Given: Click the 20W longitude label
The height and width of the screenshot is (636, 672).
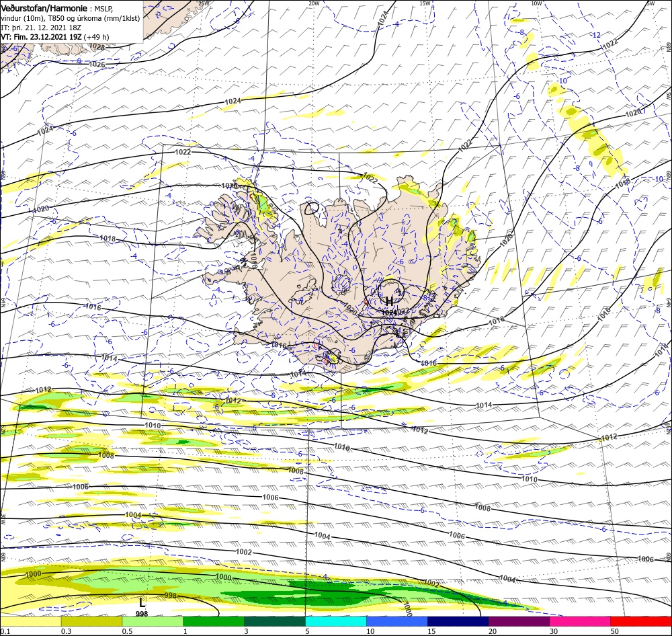Looking at the screenshot, I should [314, 3].
